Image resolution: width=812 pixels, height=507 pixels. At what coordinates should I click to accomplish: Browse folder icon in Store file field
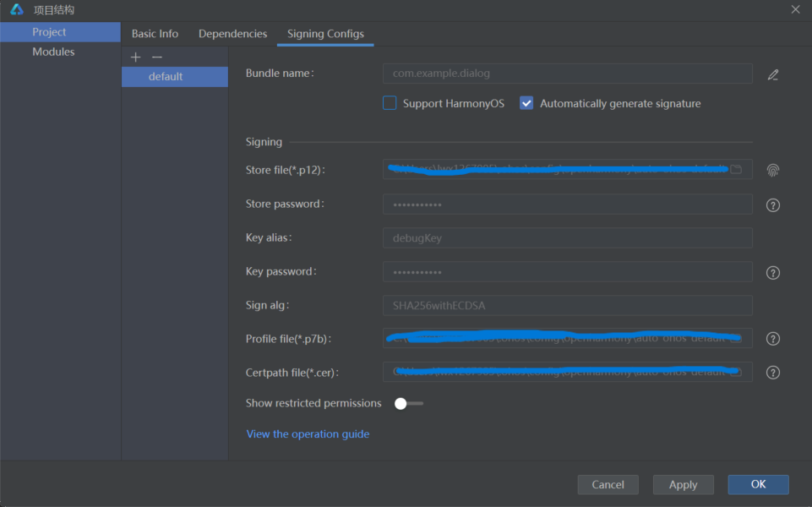pos(736,170)
